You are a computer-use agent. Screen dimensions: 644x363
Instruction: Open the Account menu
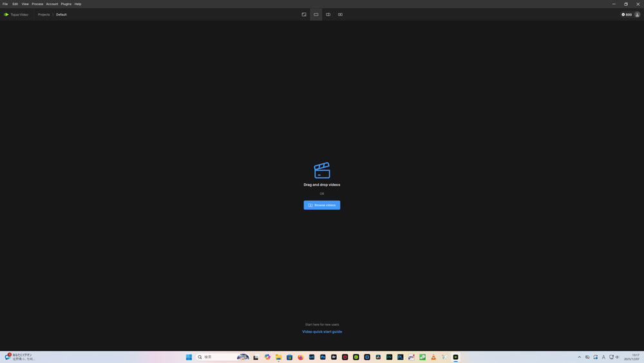click(x=52, y=4)
